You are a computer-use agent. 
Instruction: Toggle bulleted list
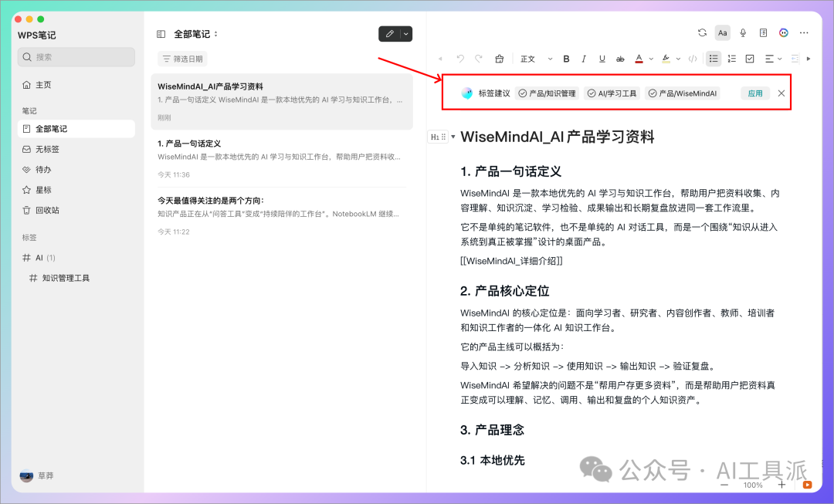point(714,59)
